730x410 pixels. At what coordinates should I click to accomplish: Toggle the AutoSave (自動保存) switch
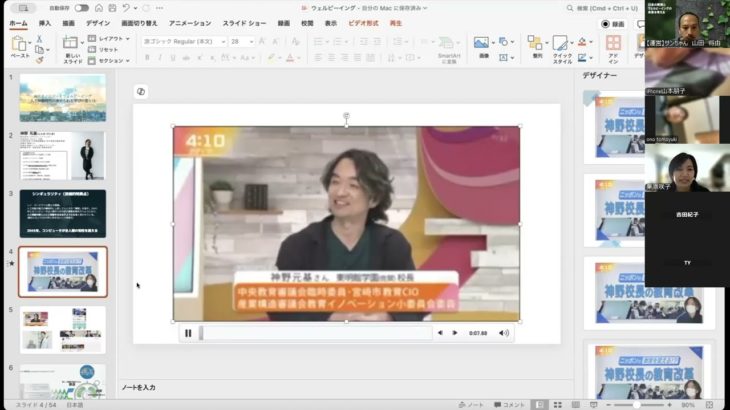point(81,8)
